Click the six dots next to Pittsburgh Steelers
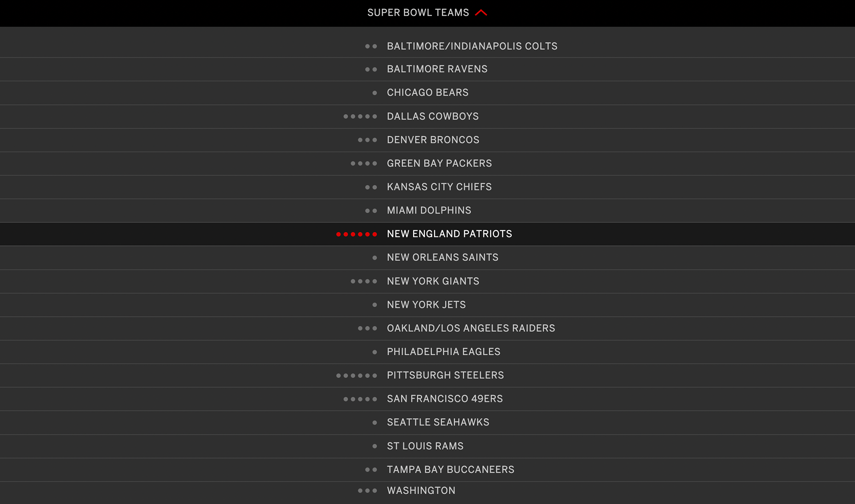This screenshot has height=504, width=855. 356,376
